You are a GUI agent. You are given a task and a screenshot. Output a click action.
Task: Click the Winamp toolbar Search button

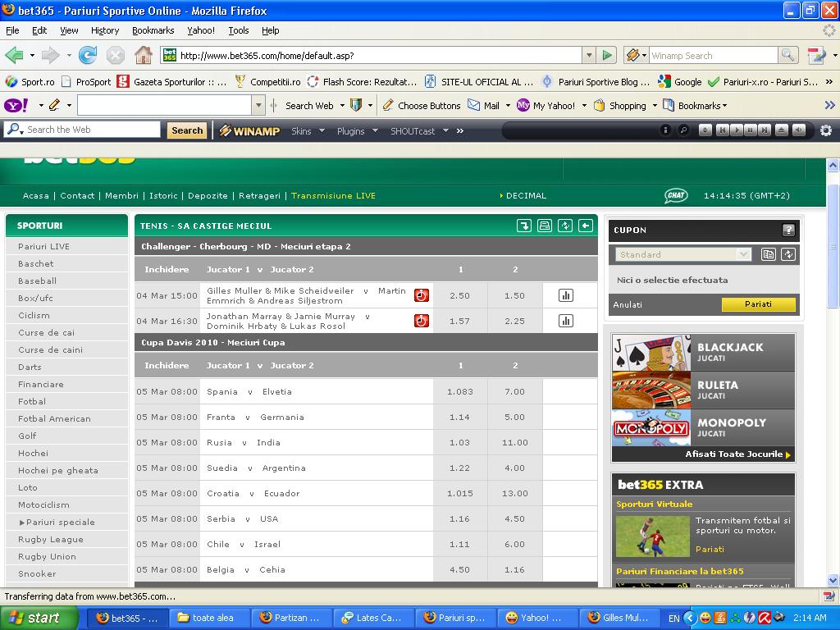(x=187, y=130)
